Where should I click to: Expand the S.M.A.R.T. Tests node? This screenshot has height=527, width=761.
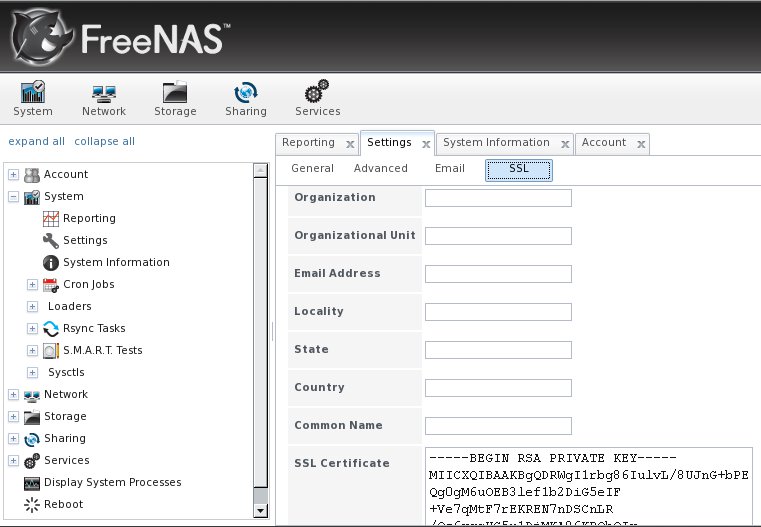pyautogui.click(x=32, y=350)
